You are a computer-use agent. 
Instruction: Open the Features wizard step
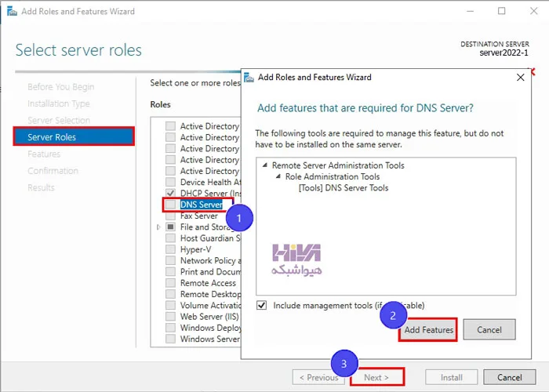coord(44,154)
